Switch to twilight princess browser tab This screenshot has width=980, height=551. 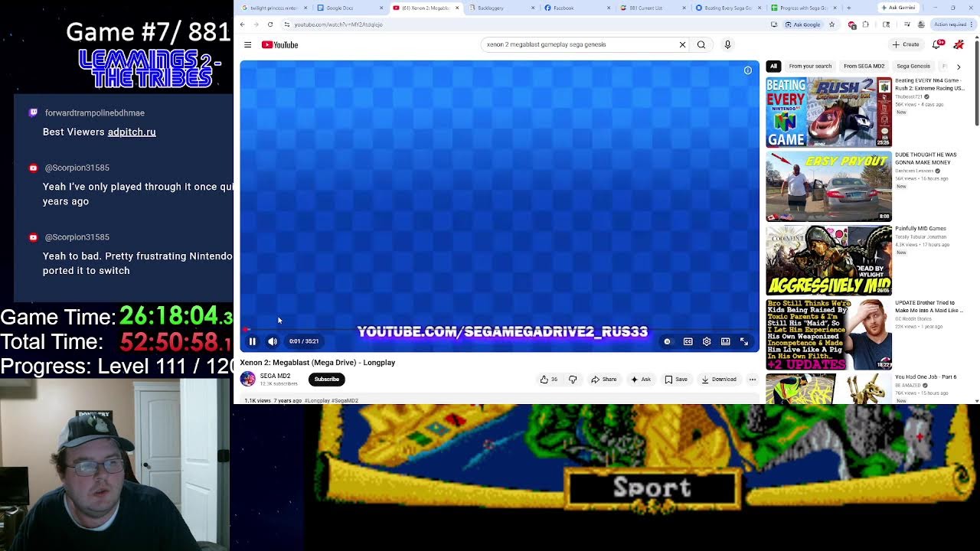point(274,8)
